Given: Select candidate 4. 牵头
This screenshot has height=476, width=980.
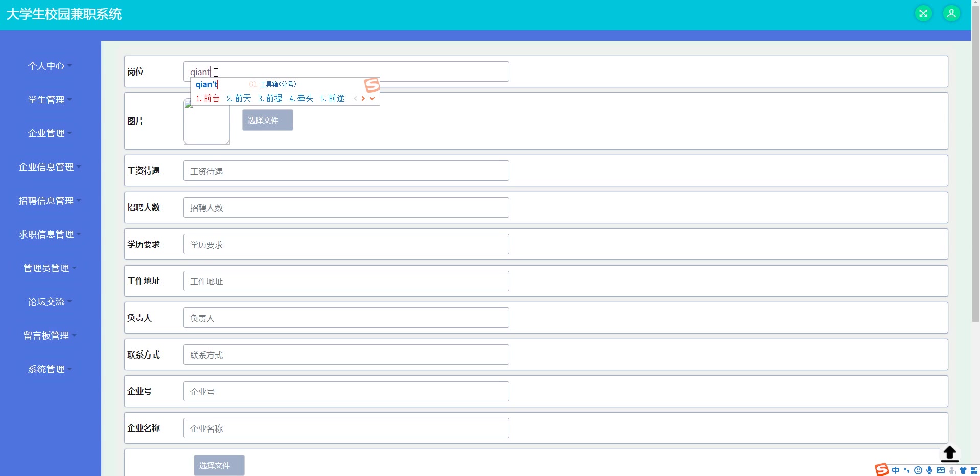Looking at the screenshot, I should point(301,99).
